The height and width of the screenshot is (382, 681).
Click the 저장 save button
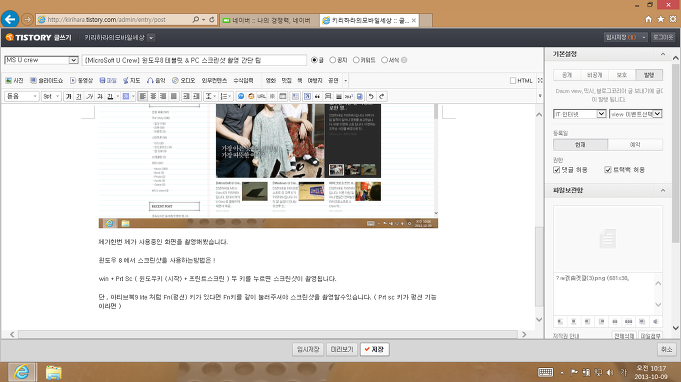(x=374, y=349)
